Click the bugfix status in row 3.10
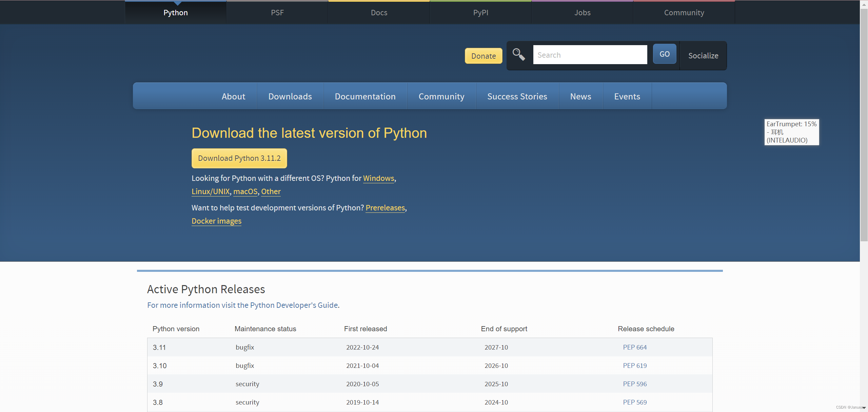The width and height of the screenshot is (868, 412). (245, 366)
